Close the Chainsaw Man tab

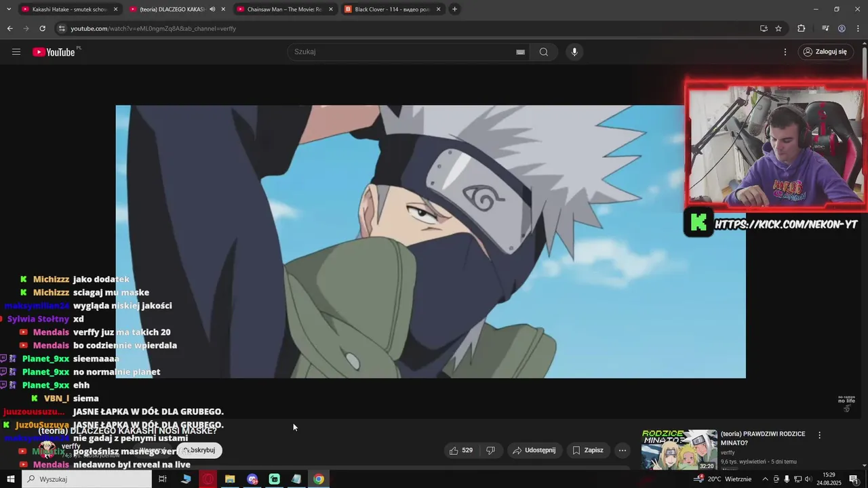[331, 9]
